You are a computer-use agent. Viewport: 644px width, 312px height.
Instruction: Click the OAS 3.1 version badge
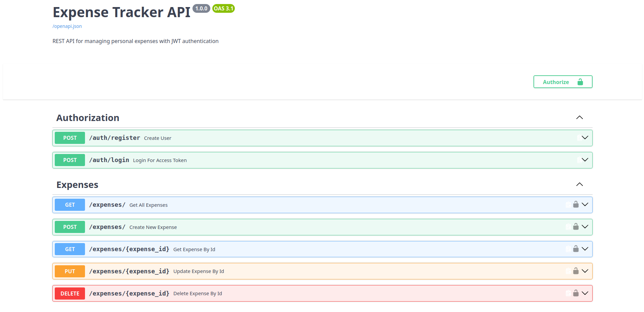[223, 8]
